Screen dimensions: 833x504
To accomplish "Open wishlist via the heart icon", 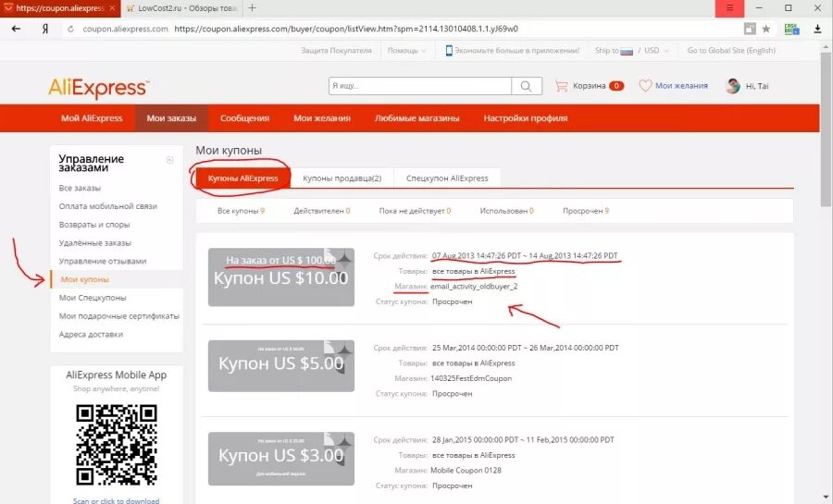I will 645,85.
